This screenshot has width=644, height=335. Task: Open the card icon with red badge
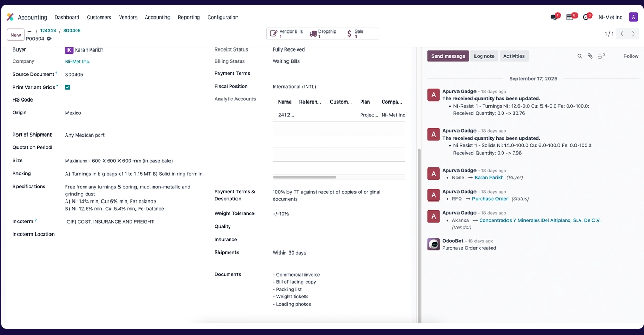[570, 17]
